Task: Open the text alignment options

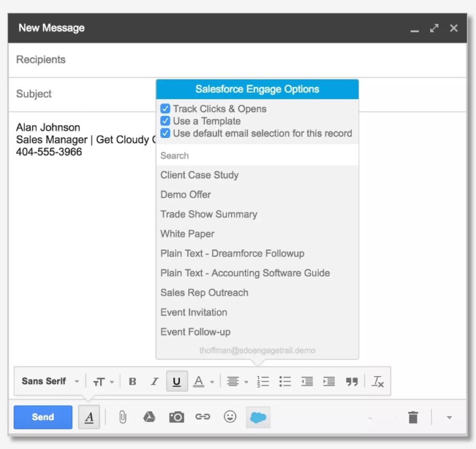Action: (x=233, y=382)
